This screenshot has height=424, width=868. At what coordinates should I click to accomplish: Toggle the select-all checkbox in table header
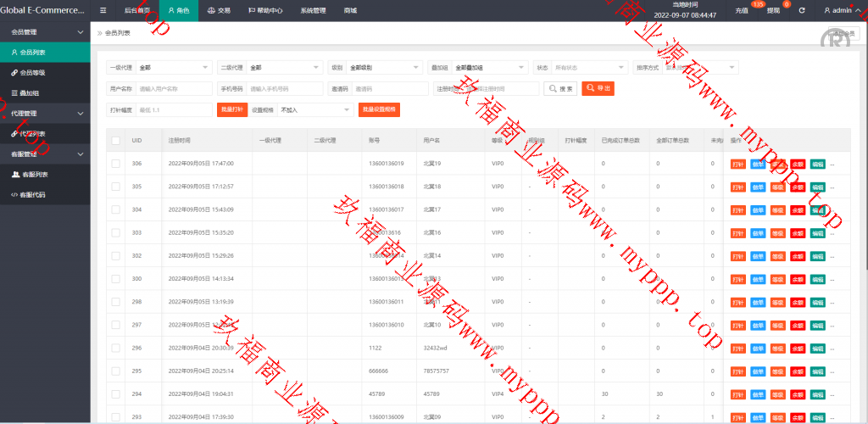(x=115, y=140)
